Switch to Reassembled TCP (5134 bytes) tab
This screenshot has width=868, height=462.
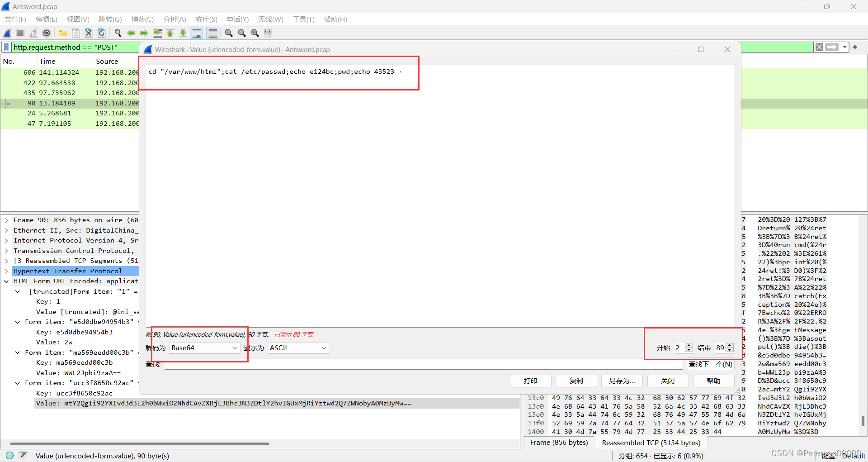point(651,443)
